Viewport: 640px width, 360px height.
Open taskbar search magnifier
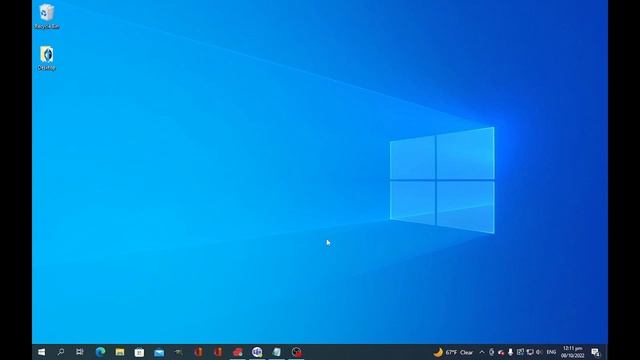click(60, 352)
